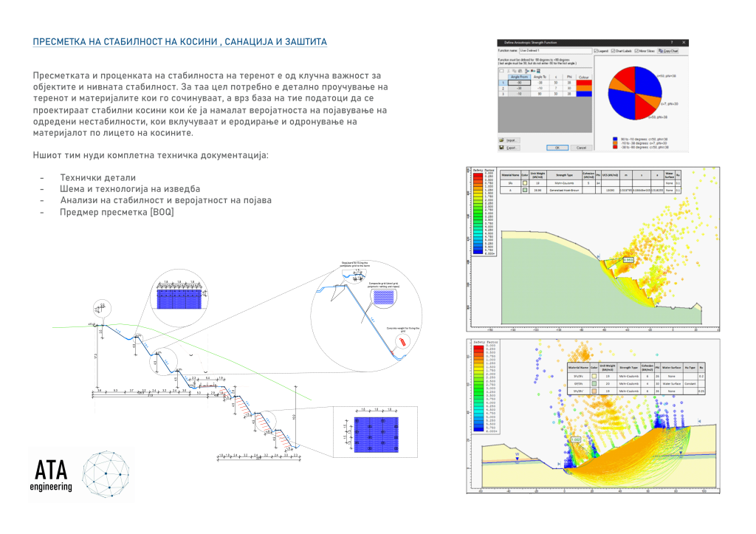
Task: Toggle the Legend checkbox
Action: (x=596, y=51)
